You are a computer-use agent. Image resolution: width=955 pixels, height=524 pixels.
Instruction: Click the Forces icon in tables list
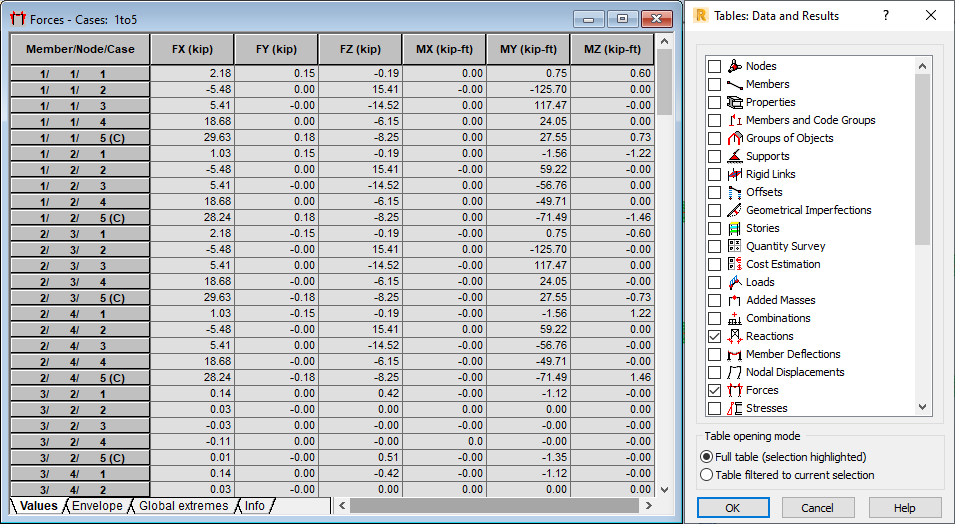point(735,389)
